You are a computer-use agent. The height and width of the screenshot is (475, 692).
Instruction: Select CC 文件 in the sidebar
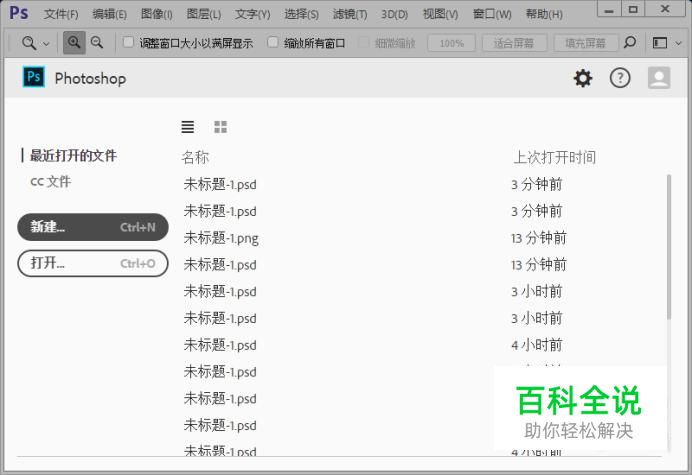pos(50,181)
